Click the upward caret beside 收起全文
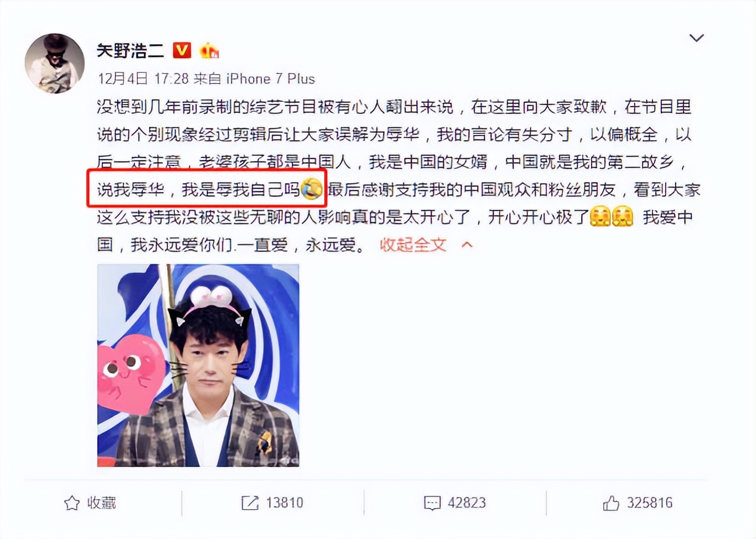This screenshot has height=539, width=756. [x=467, y=245]
